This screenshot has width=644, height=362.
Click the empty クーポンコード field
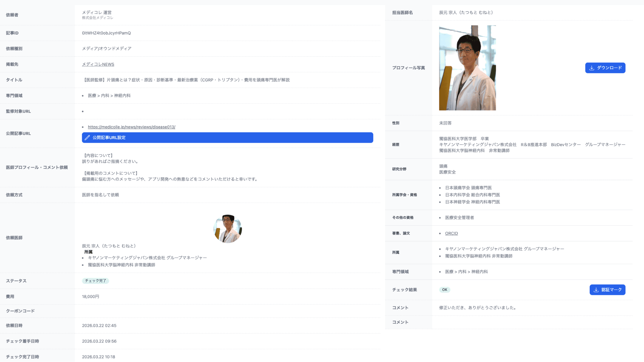228,311
